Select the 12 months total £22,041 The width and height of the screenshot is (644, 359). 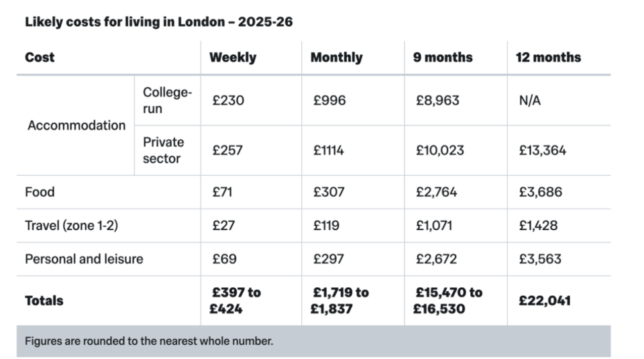pyautogui.click(x=544, y=301)
